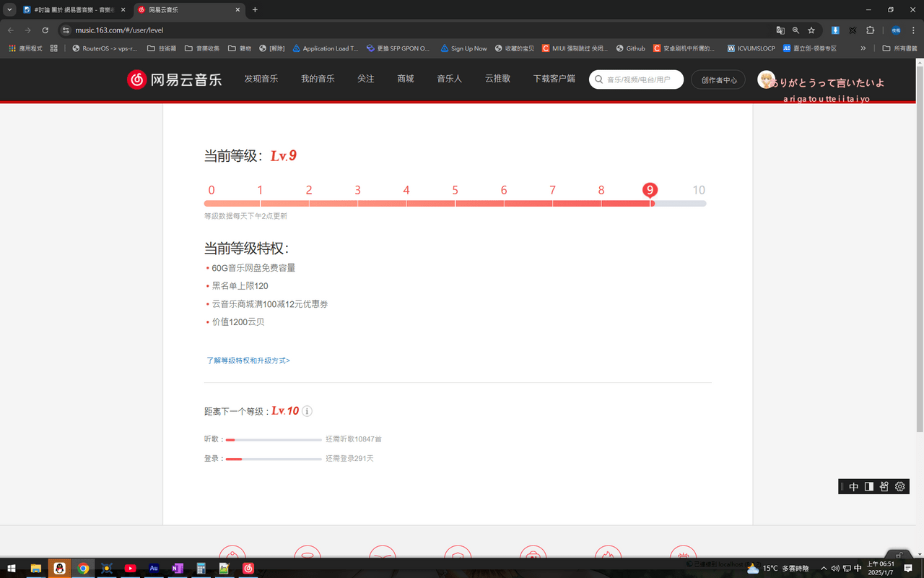Open the Windows Start menu
Viewport: 924px width, 578px height.
(x=12, y=569)
